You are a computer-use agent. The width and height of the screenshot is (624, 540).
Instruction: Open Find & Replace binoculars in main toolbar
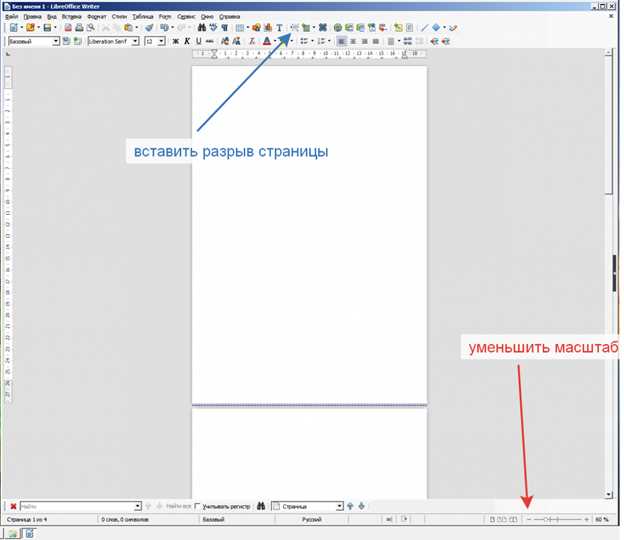202,28
